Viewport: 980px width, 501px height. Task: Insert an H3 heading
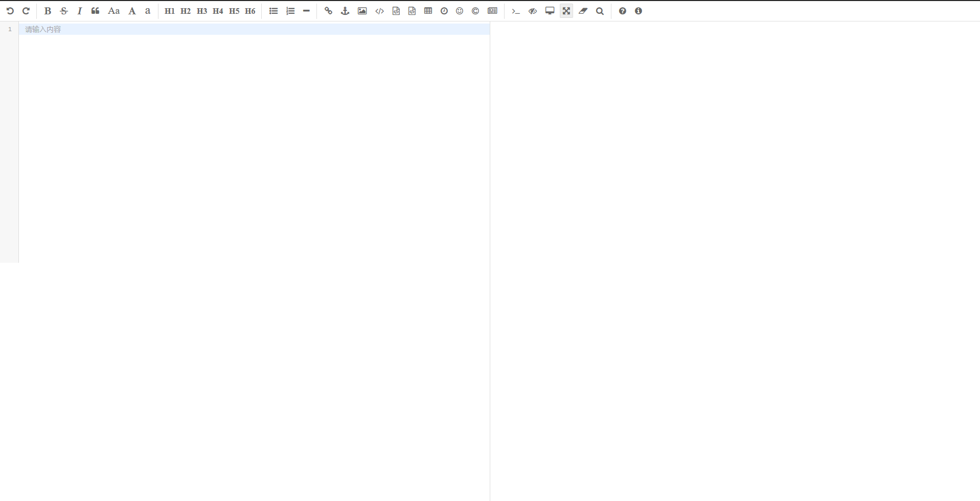202,11
